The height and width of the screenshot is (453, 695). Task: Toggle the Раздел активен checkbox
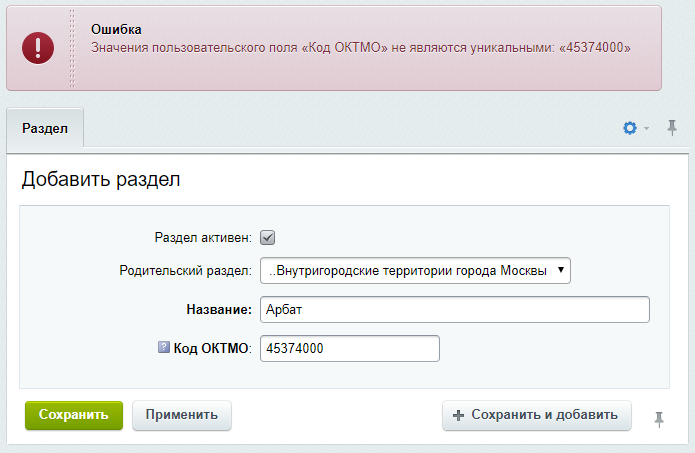[x=267, y=238]
